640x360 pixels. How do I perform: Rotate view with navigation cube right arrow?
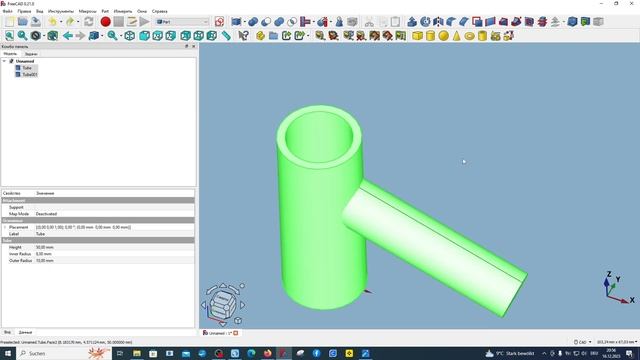click(x=243, y=305)
